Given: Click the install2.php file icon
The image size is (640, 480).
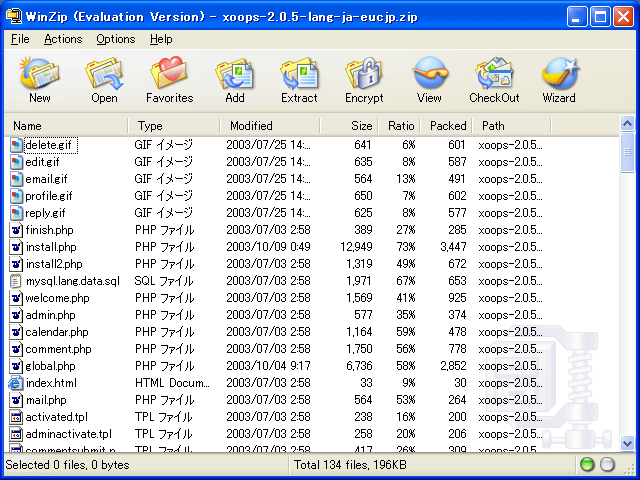Looking at the screenshot, I should tap(16, 264).
